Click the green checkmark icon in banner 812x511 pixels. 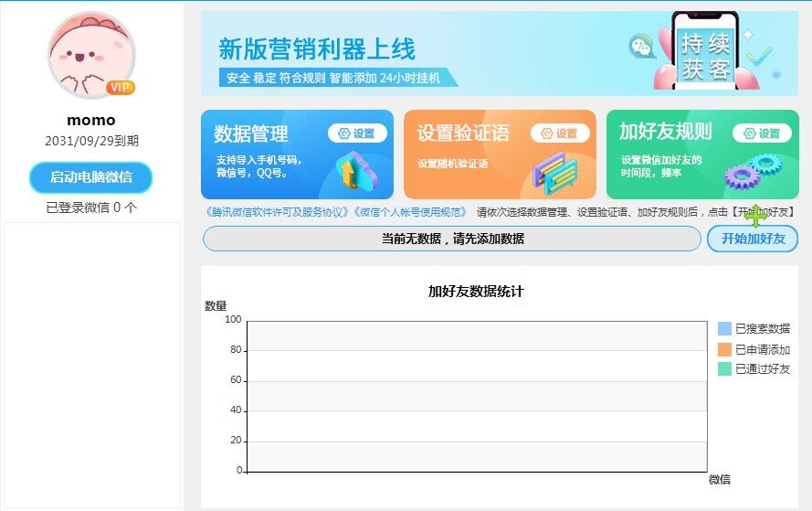point(758,57)
